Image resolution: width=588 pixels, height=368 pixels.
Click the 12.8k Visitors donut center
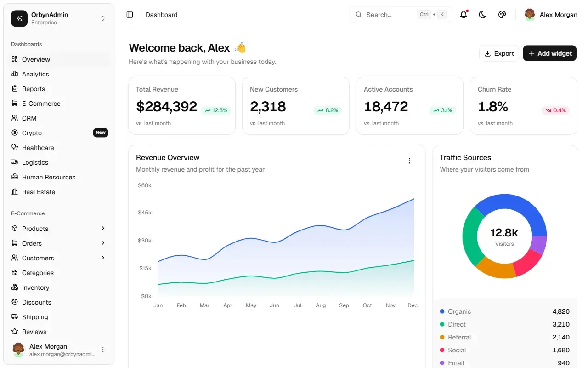pos(504,236)
